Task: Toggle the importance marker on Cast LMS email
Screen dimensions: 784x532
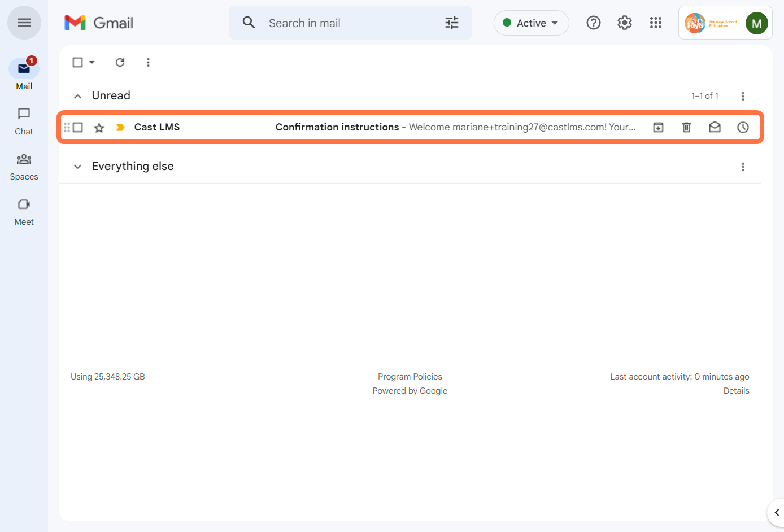Action: tap(120, 128)
